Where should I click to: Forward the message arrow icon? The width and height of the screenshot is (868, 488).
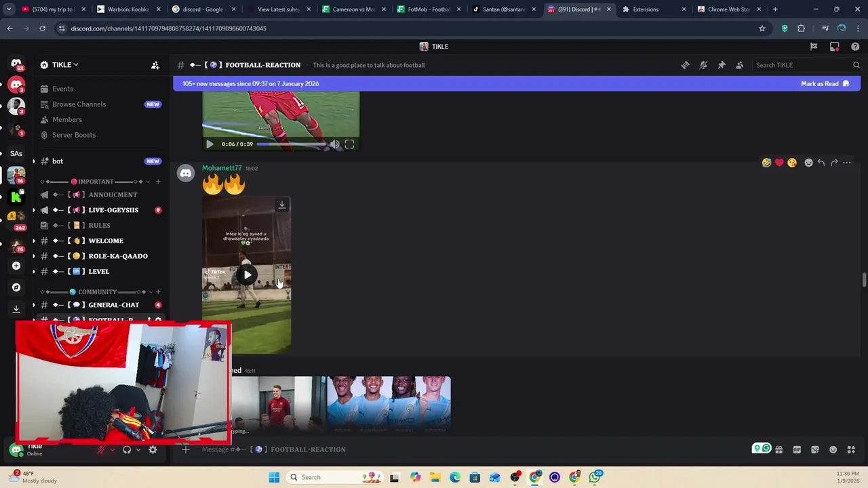(x=834, y=163)
